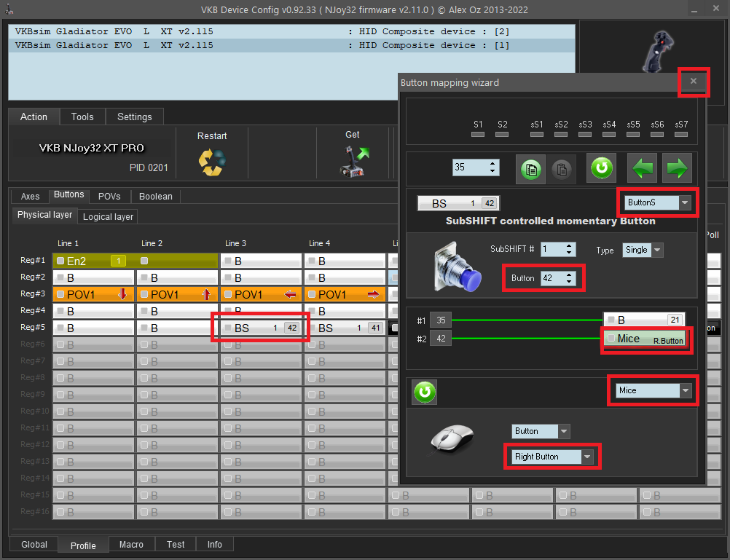The width and height of the screenshot is (730, 560).
Task: Select the Physical layer tab
Action: click(44, 215)
